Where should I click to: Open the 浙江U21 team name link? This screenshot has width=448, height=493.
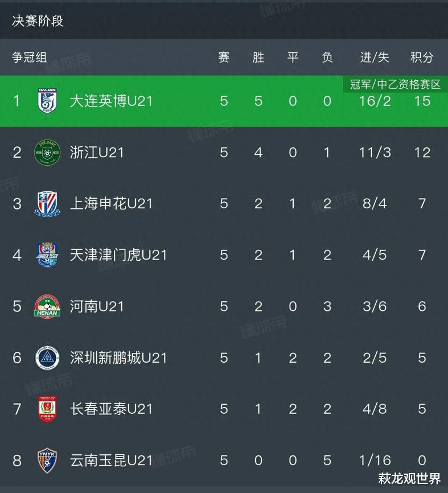point(97,152)
